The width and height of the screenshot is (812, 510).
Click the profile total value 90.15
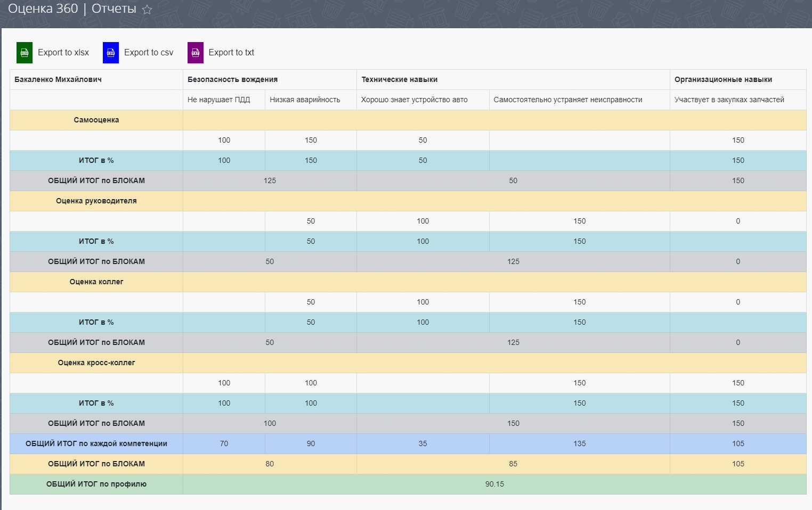click(x=494, y=484)
